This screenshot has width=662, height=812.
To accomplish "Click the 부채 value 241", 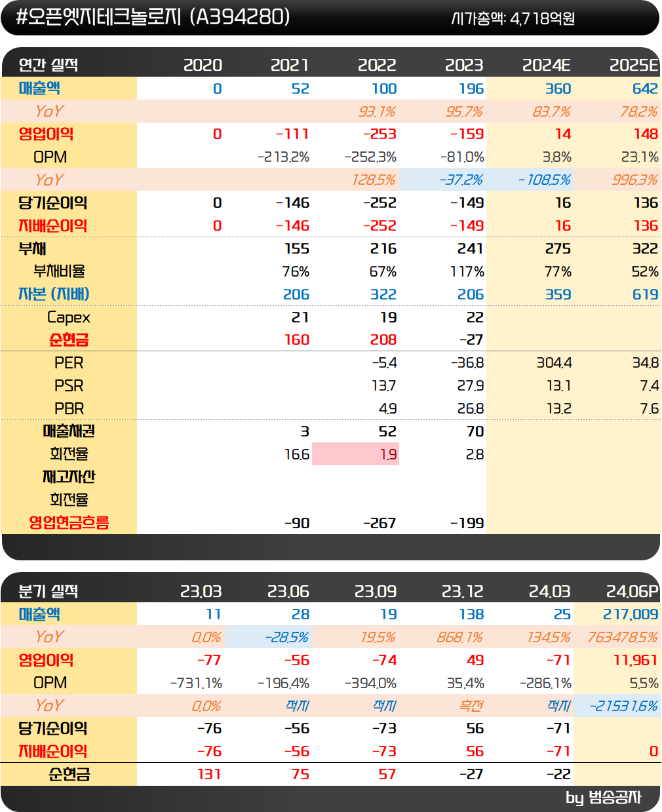I will (x=470, y=248).
